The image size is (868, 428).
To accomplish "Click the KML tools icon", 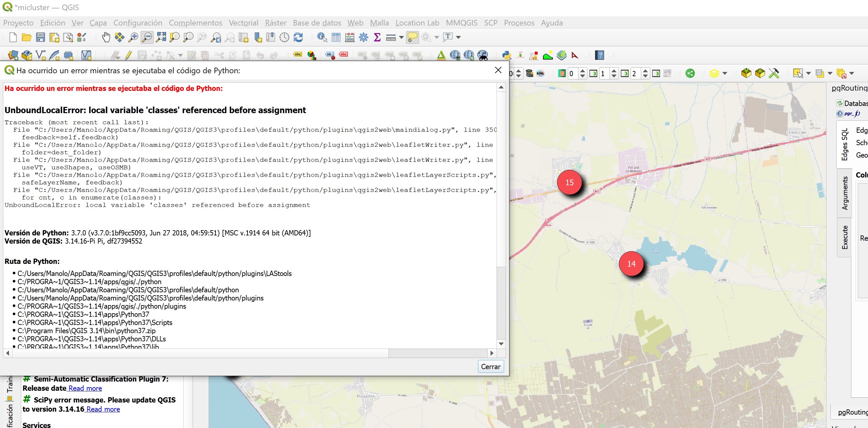I will click(x=540, y=73).
